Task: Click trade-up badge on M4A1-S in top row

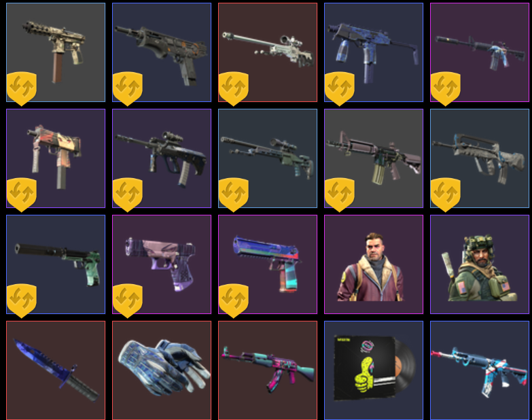Action: (446, 88)
